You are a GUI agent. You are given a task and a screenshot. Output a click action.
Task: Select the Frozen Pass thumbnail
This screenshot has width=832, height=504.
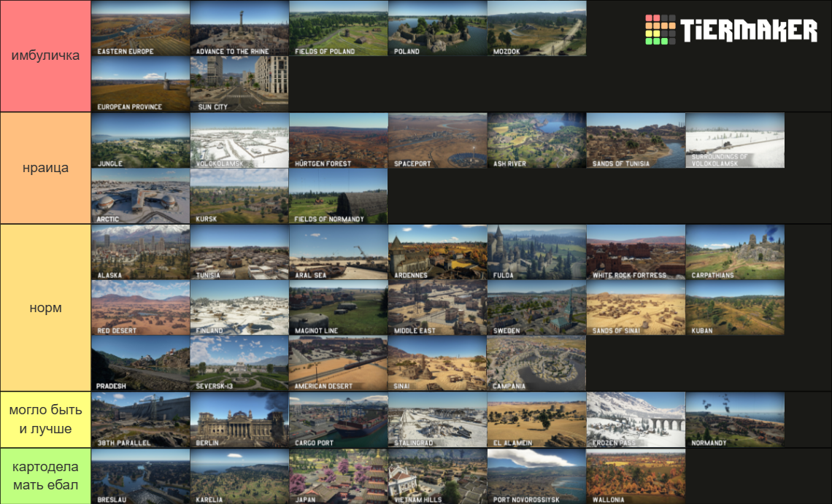pos(636,419)
